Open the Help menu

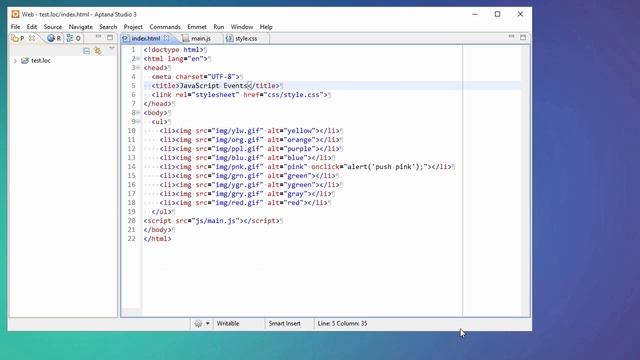click(266, 27)
